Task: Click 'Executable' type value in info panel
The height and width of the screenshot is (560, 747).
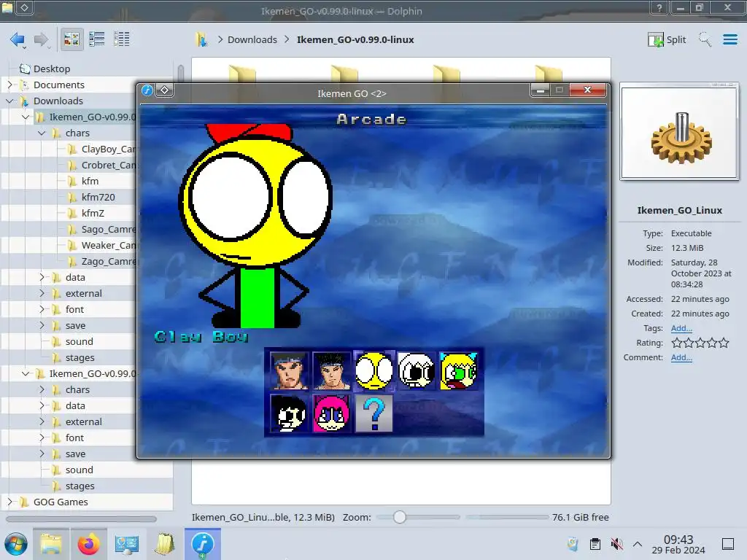Action: [692, 233]
